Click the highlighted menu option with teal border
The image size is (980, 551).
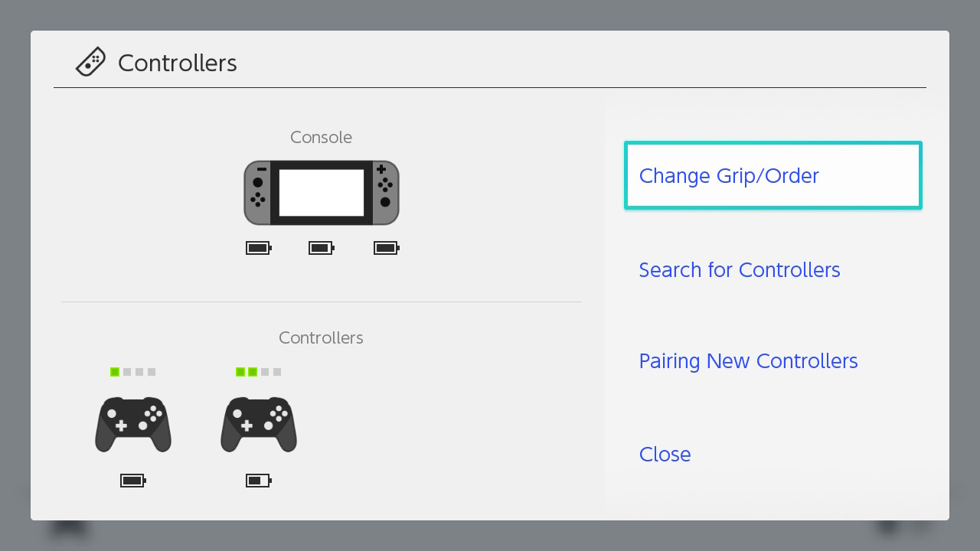click(x=773, y=175)
